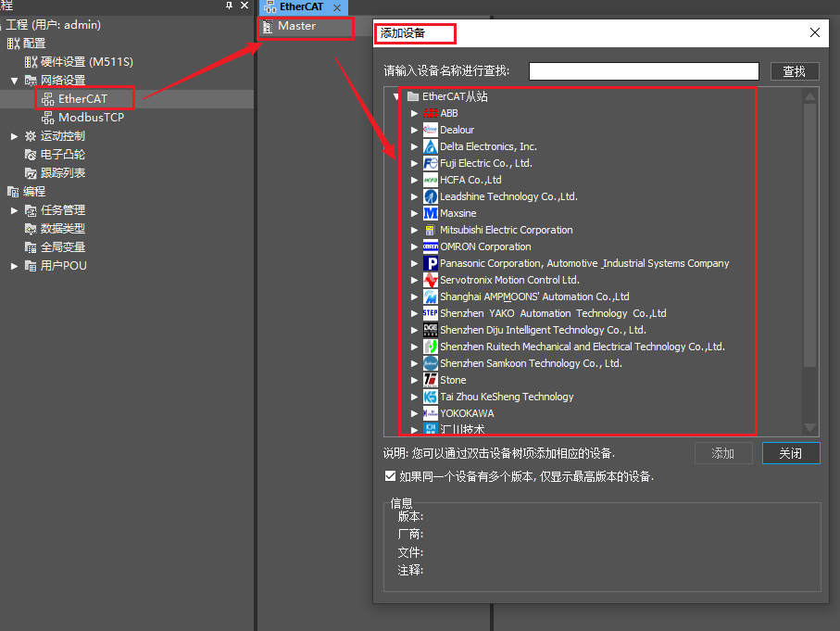Click the Delta Electronics logo icon

431,146
